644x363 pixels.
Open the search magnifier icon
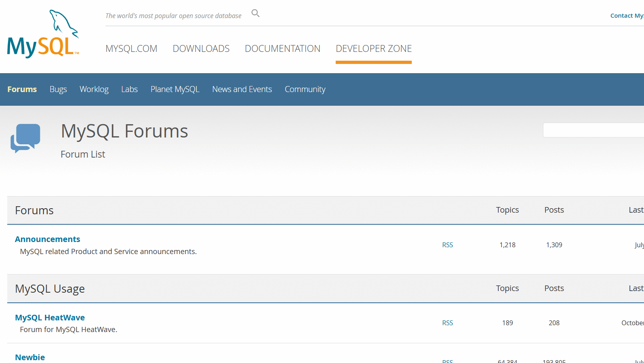coord(256,13)
